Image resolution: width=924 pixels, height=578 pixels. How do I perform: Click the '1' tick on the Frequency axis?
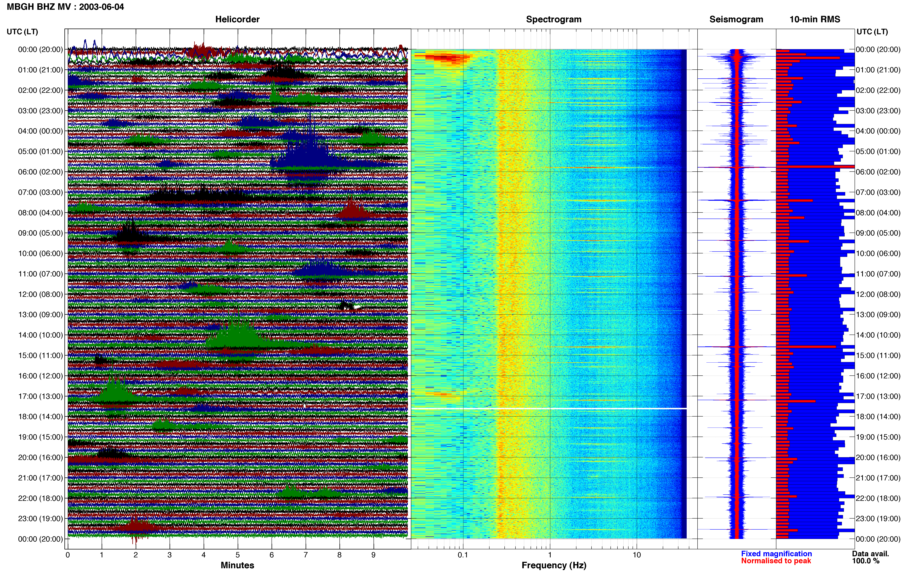point(550,555)
